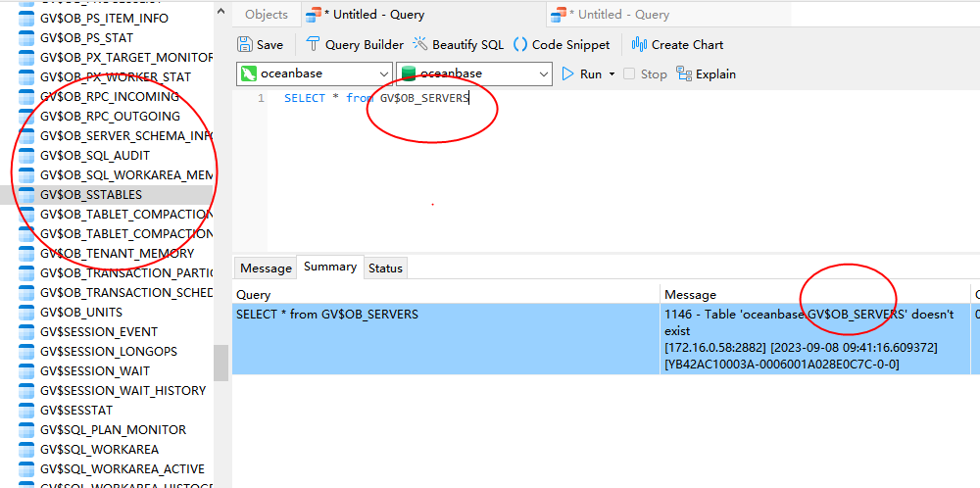Click the table icon beside GV$OB_UNITS
This screenshot has width=980, height=488.
click(x=26, y=312)
